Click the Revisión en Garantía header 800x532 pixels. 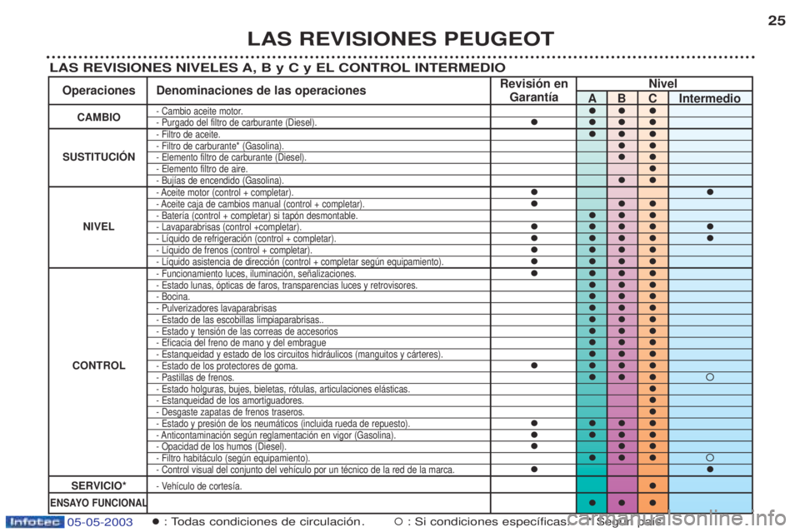[x=533, y=90]
